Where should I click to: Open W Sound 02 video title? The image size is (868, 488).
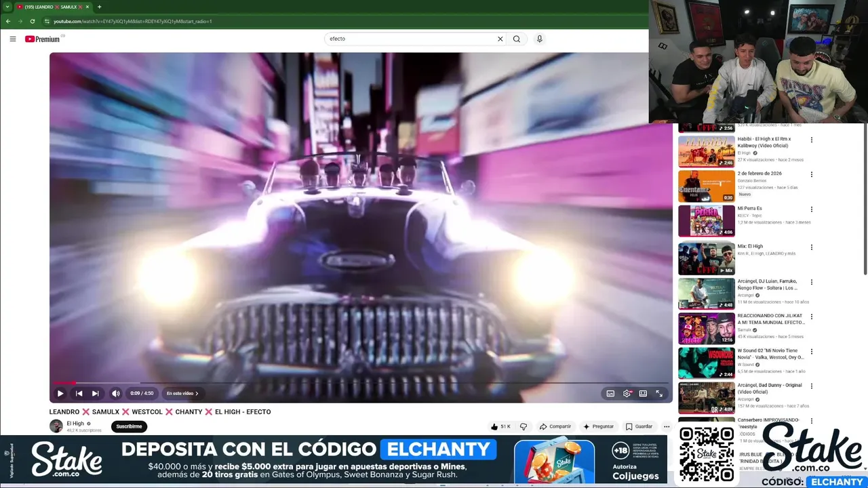[771, 354]
